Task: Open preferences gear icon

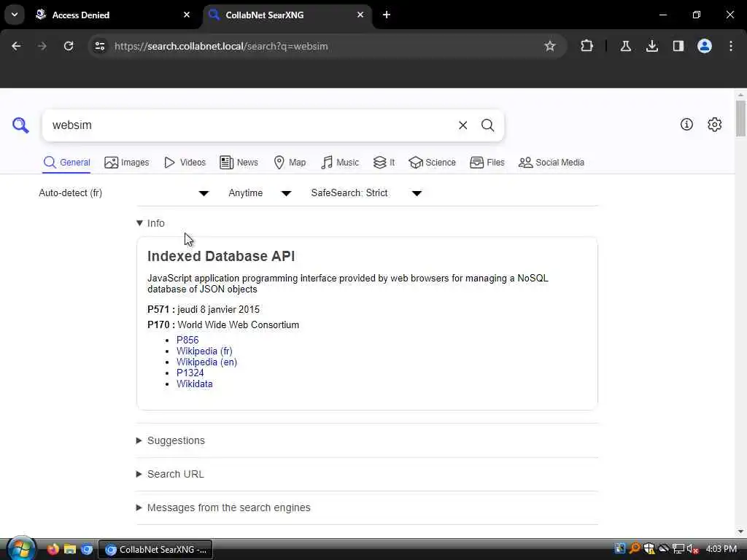Action: [x=715, y=124]
